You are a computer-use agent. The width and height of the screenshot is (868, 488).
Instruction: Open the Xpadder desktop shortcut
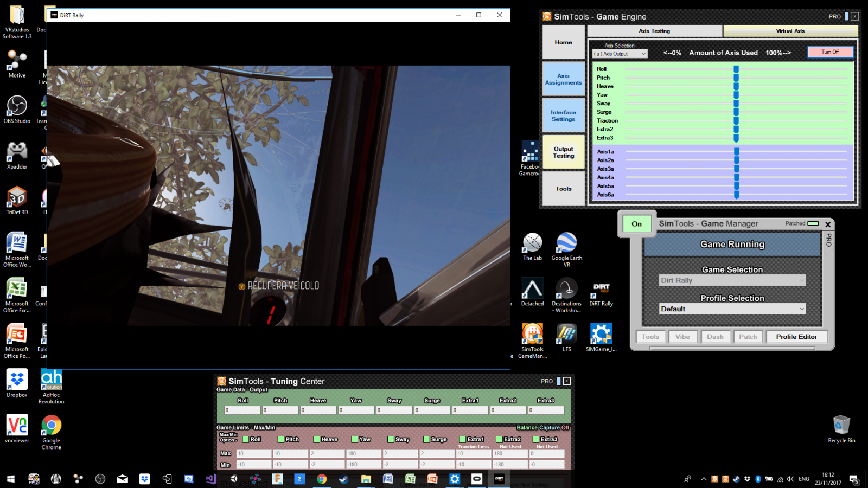pyautogui.click(x=17, y=152)
